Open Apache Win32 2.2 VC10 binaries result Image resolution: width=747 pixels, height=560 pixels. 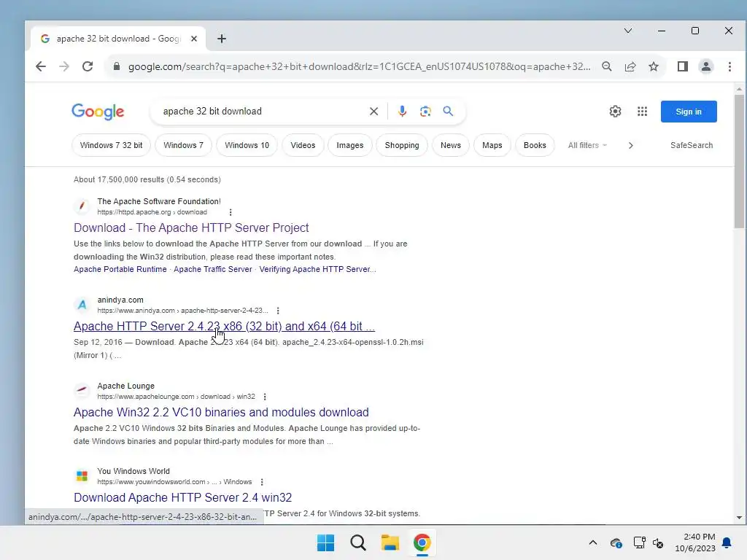pos(221,412)
